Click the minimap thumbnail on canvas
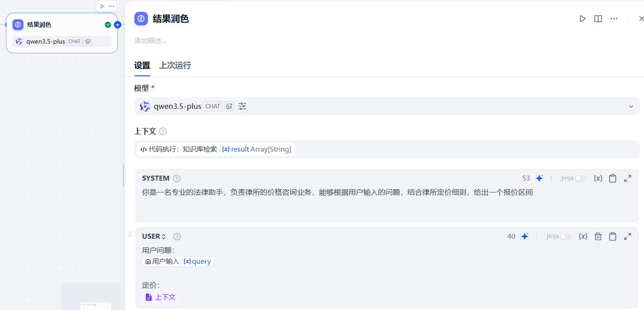This screenshot has width=644, height=310. point(91,296)
